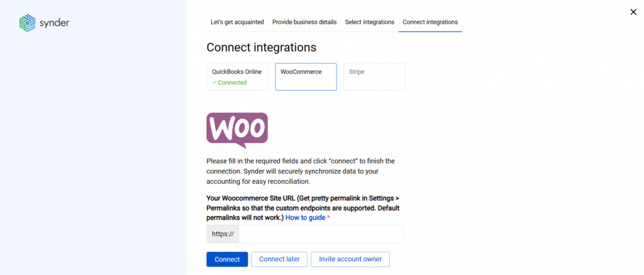Click the purple Woo logo

237,130
